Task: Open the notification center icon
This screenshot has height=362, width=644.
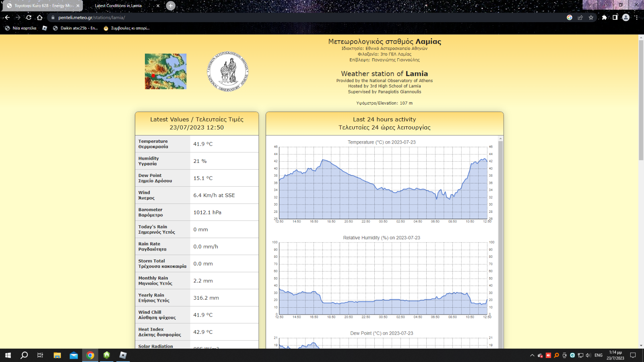Action: [633, 355]
